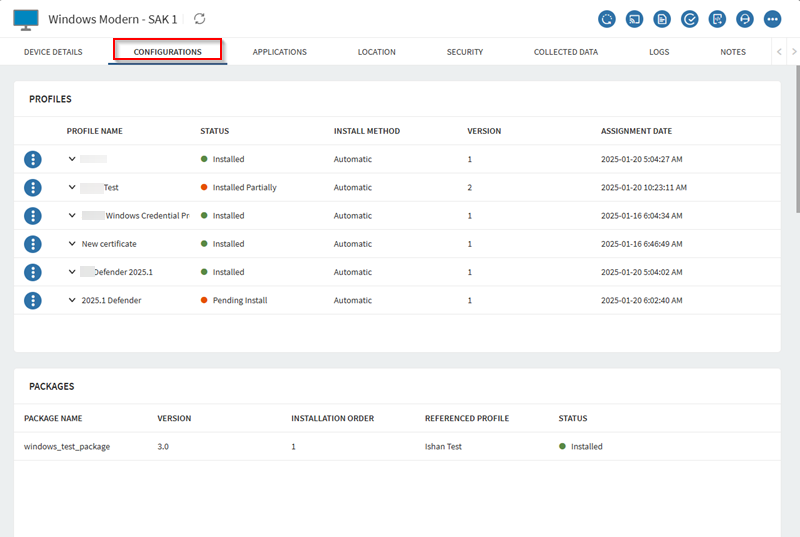Open the Logs tab
The width and height of the screenshot is (800, 537).
(x=659, y=52)
